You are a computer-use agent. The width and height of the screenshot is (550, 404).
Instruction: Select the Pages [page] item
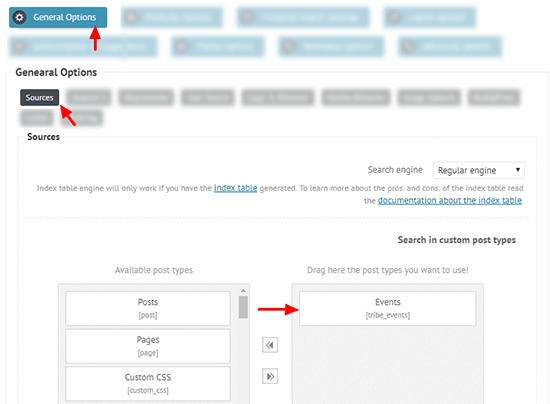click(148, 346)
